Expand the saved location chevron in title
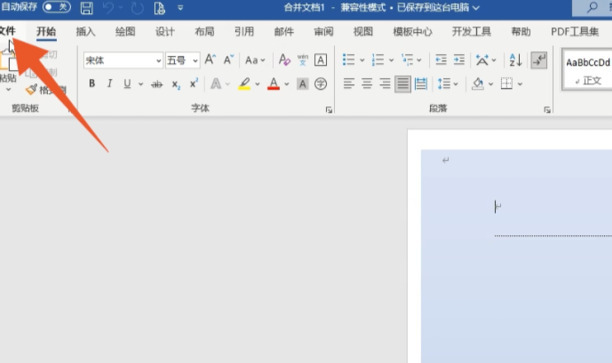 pyautogui.click(x=476, y=8)
